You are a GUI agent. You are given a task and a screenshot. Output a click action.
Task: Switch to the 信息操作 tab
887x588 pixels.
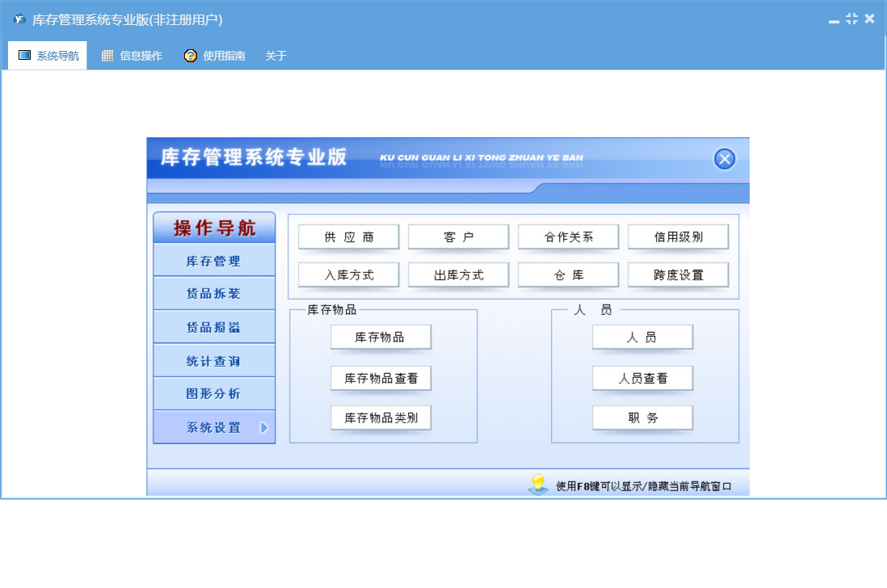pos(132,56)
